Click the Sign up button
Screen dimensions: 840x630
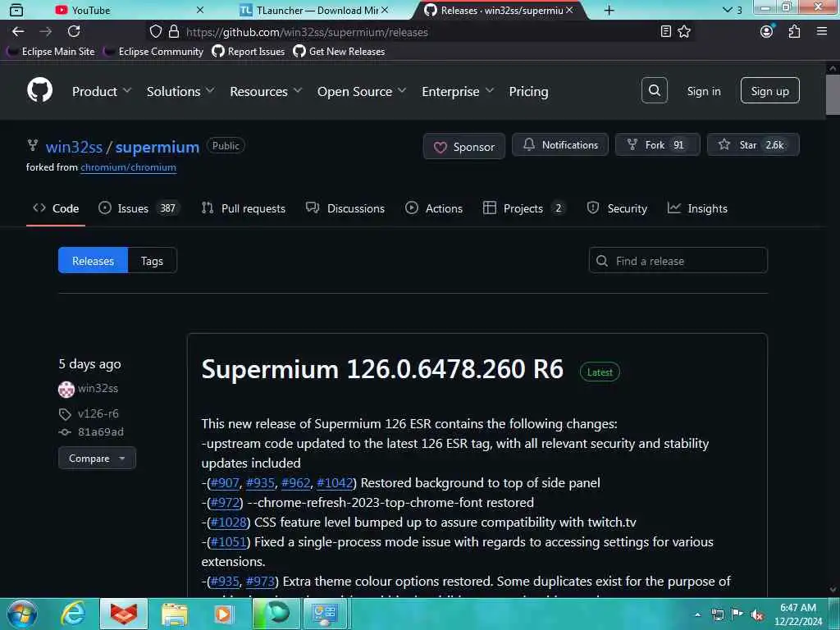point(769,90)
